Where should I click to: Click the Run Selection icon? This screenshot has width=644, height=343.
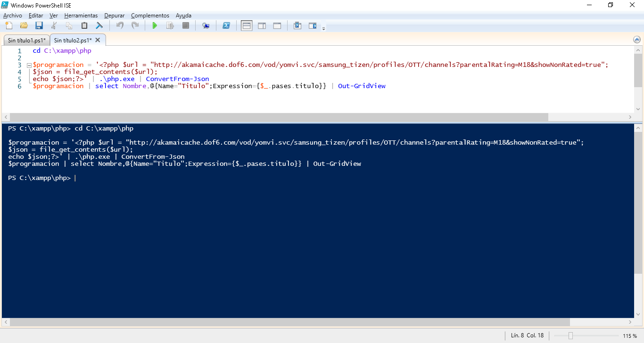tap(170, 25)
